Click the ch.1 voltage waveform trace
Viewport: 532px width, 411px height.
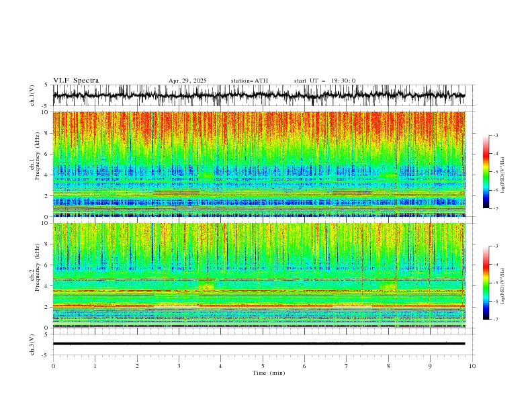click(x=259, y=95)
